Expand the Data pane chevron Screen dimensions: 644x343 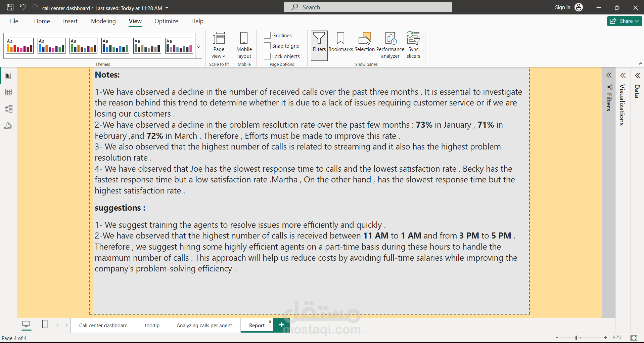(638, 76)
